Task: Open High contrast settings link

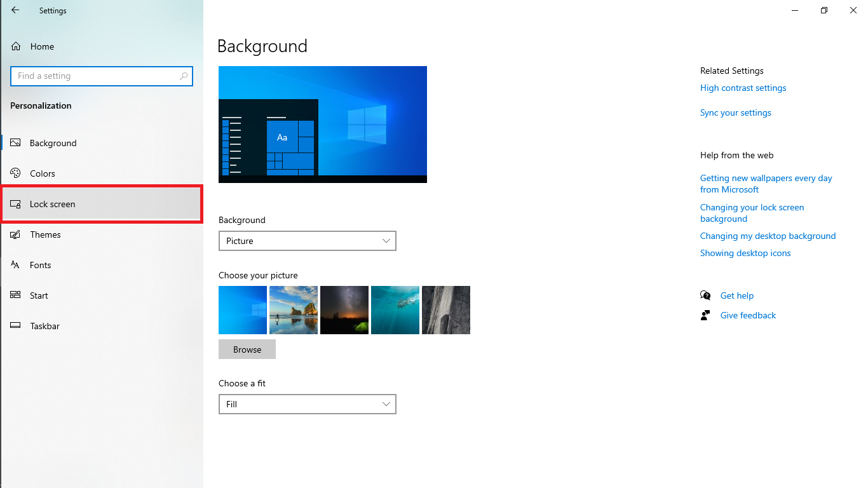Action: [x=743, y=88]
